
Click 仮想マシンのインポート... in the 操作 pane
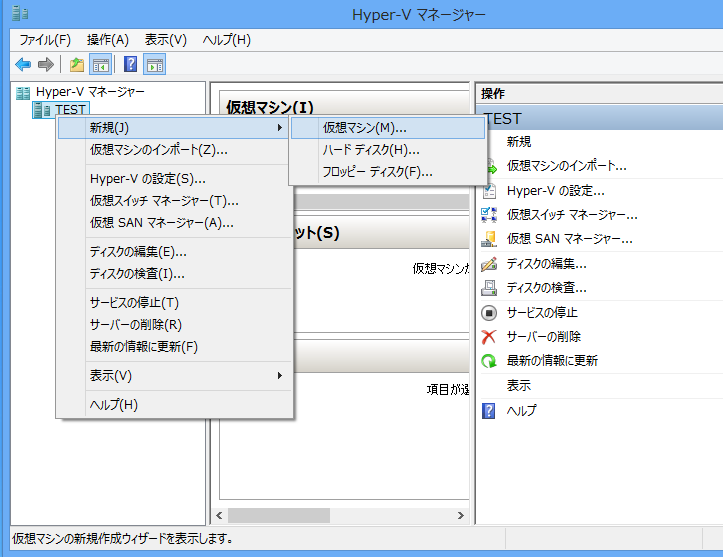point(567,166)
